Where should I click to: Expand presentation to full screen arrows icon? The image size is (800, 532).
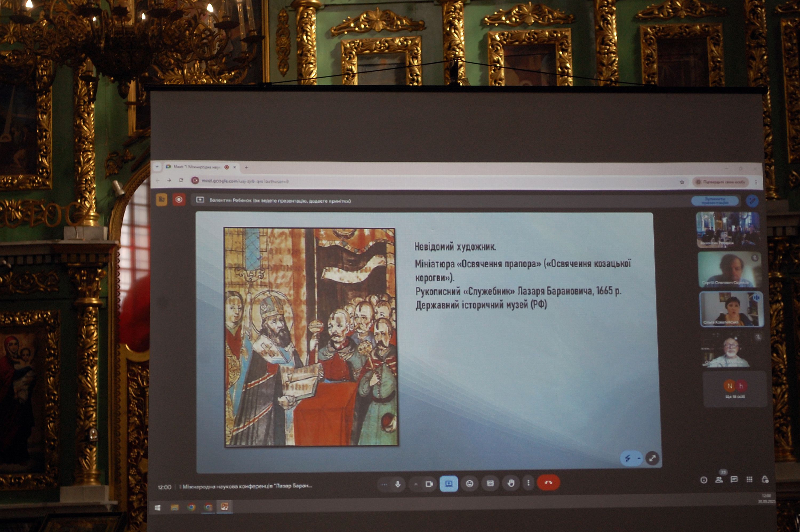pos(652,458)
